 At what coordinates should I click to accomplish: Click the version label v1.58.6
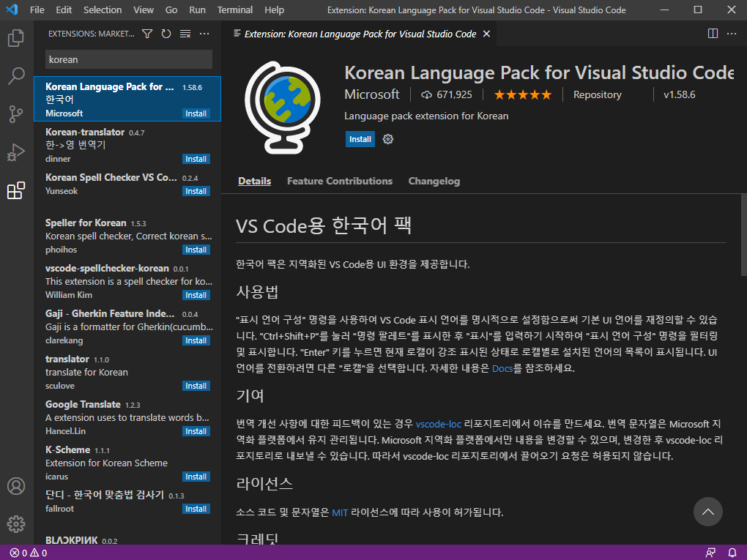click(x=680, y=94)
